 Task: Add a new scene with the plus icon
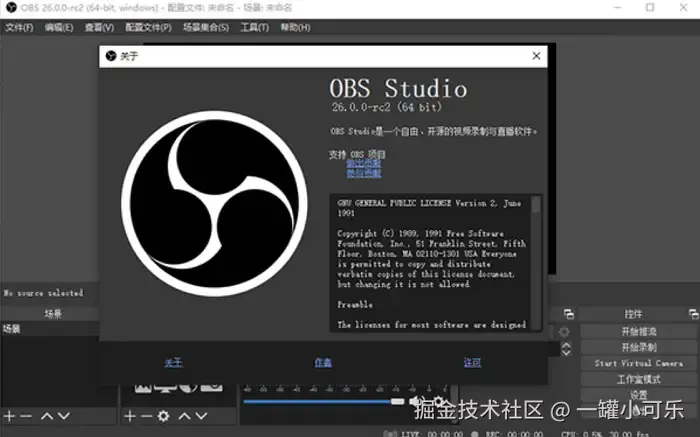coord(9,416)
